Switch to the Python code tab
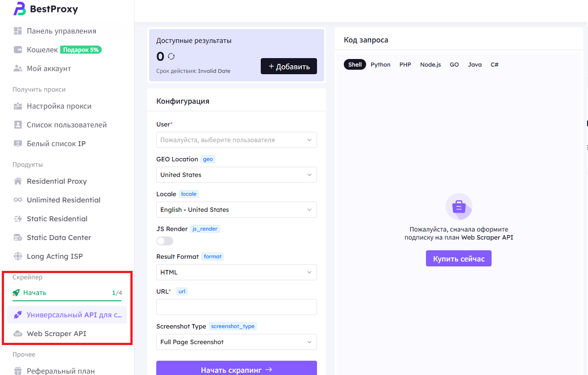The width and height of the screenshot is (588, 375). point(380,65)
